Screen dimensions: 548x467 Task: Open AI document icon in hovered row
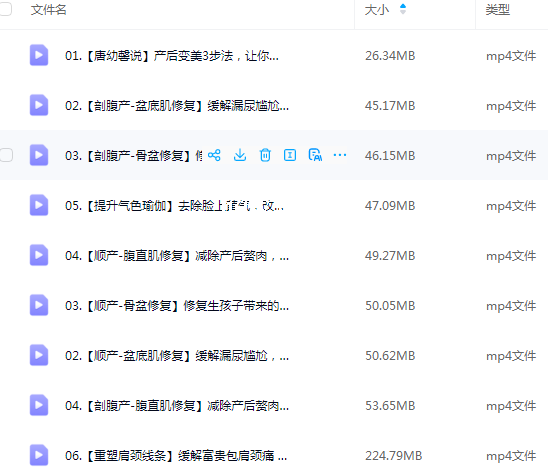pos(315,155)
